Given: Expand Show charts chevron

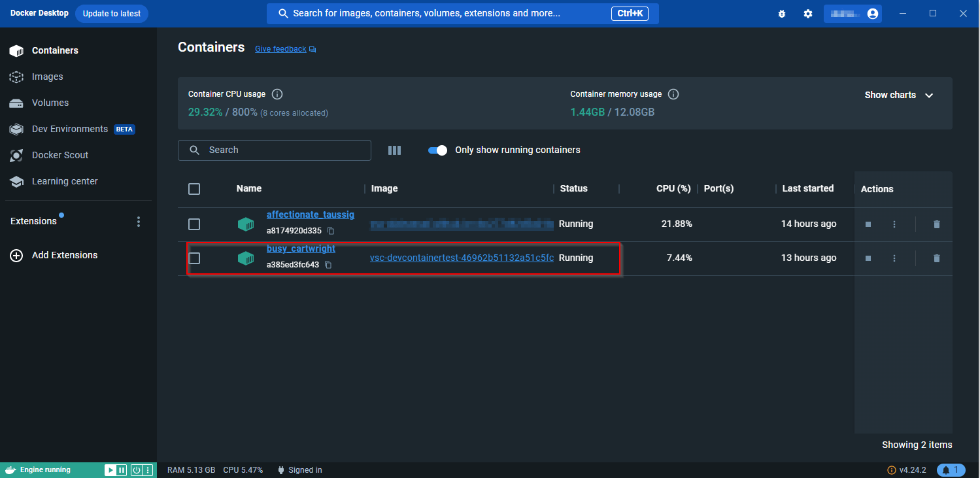Looking at the screenshot, I should [x=929, y=95].
